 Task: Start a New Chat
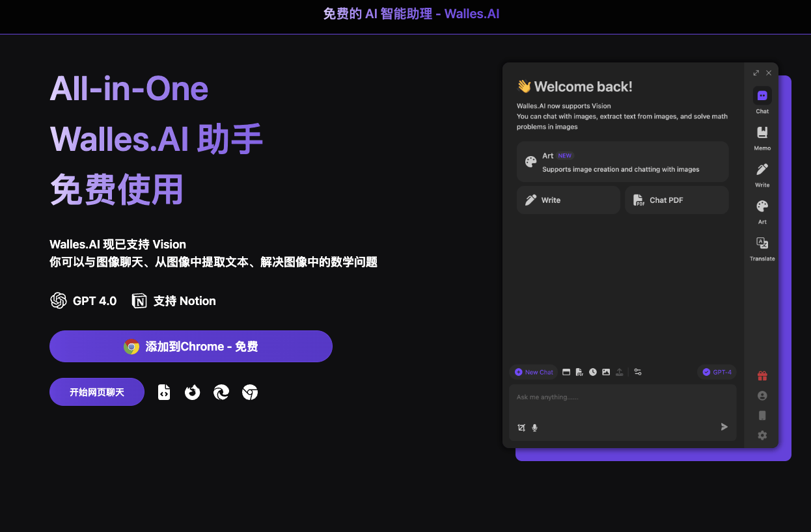(x=534, y=372)
